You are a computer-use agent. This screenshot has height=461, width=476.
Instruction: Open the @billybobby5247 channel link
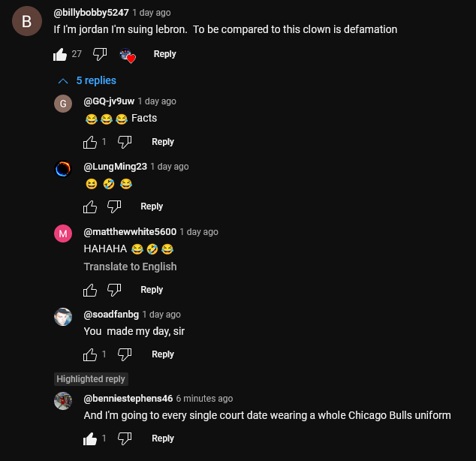pyautogui.click(x=91, y=13)
